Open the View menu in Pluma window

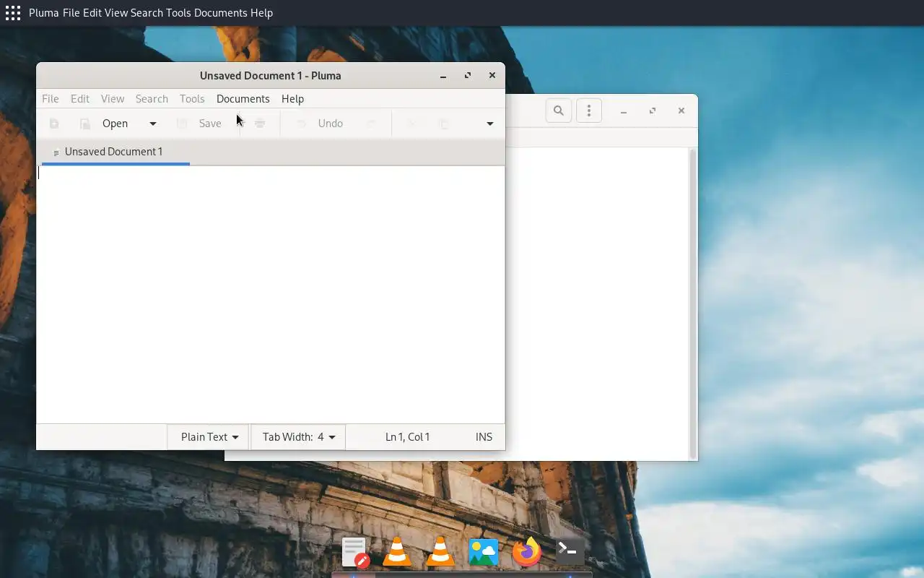point(113,99)
